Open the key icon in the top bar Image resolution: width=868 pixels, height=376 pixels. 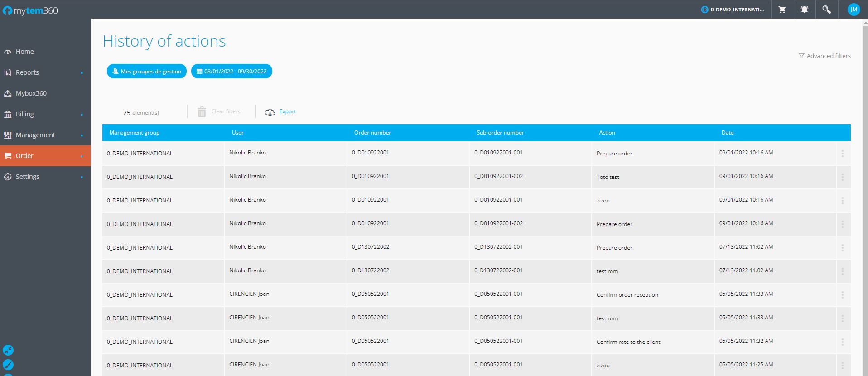pos(827,10)
